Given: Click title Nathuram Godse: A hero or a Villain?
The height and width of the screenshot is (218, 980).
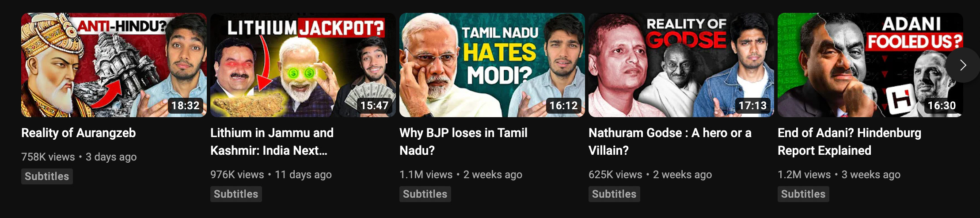Looking at the screenshot, I should coord(670,142).
